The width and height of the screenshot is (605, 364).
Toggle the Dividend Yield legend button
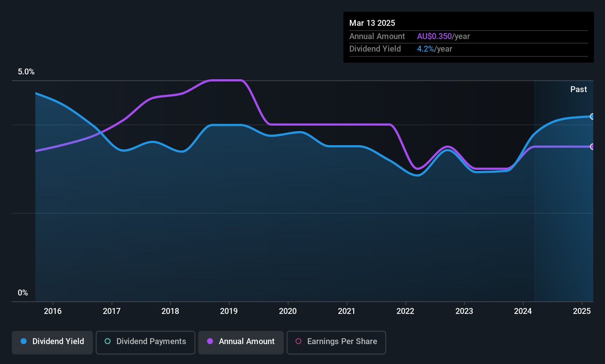[52, 342]
